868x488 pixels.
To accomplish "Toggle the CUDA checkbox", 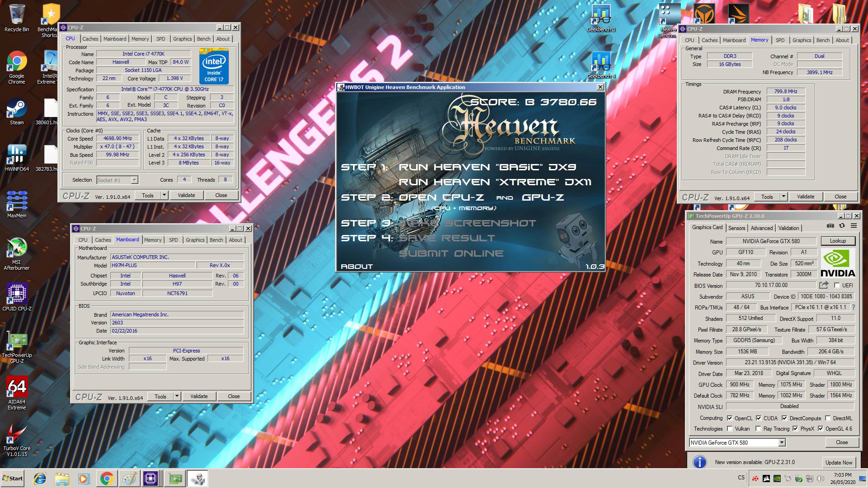I will click(759, 418).
